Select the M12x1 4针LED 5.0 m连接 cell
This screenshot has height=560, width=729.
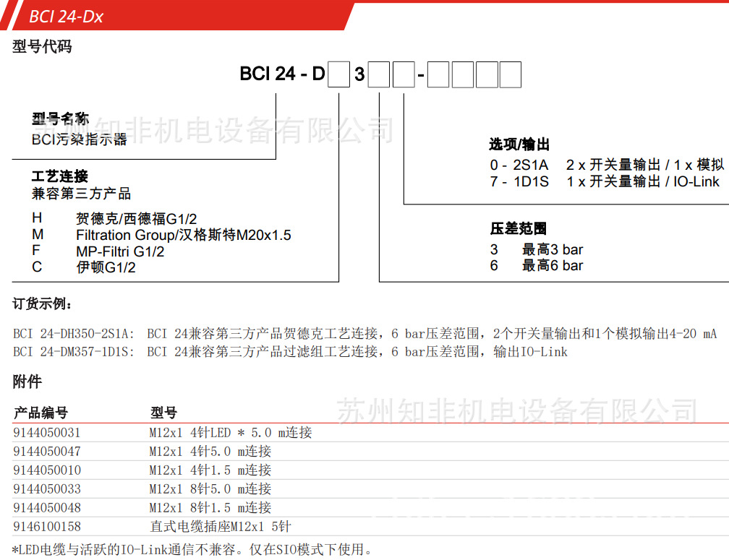pos(231,433)
